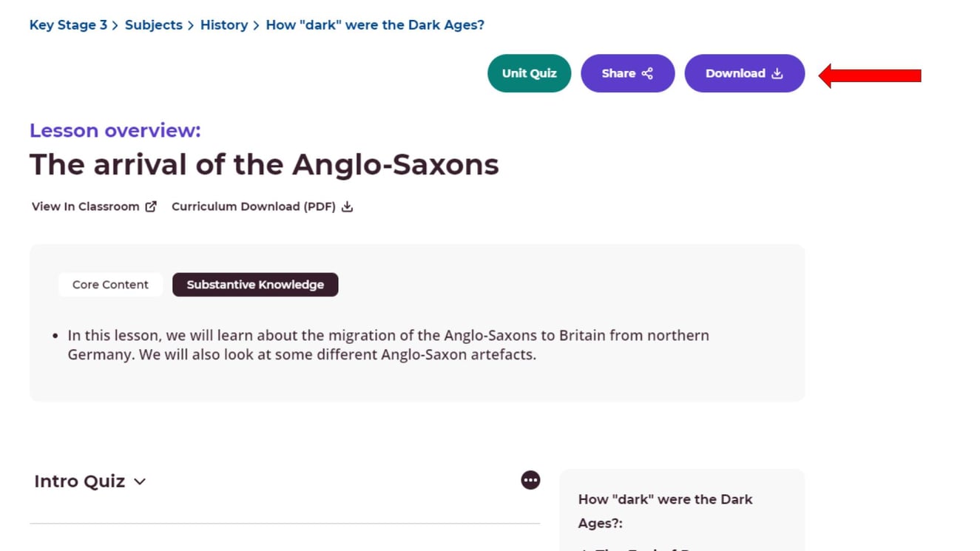Screen dimensions: 980x551
Task: Expand the Intro Quiz chevron
Action: point(140,481)
